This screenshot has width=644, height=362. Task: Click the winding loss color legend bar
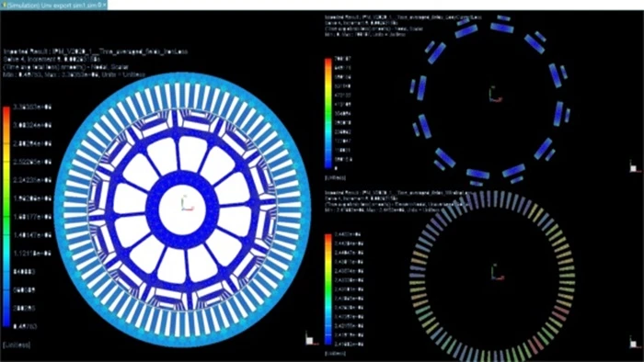[x=328, y=289]
